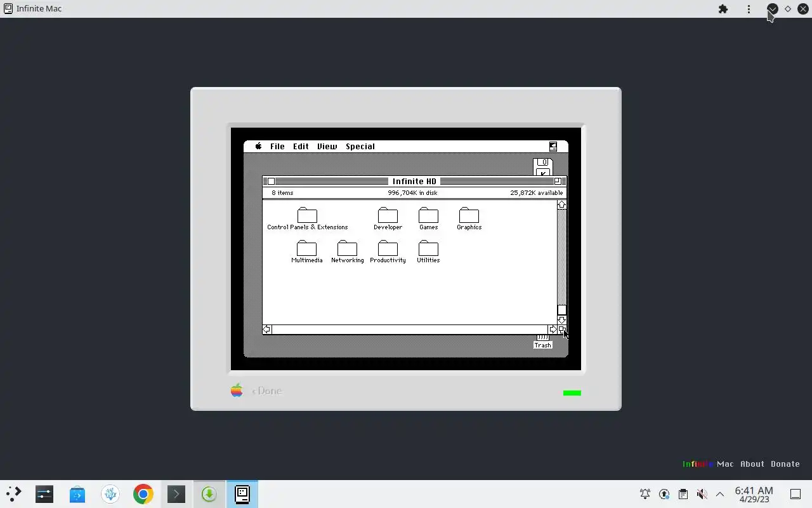Open the application launcher in taskbar

click(x=13, y=494)
